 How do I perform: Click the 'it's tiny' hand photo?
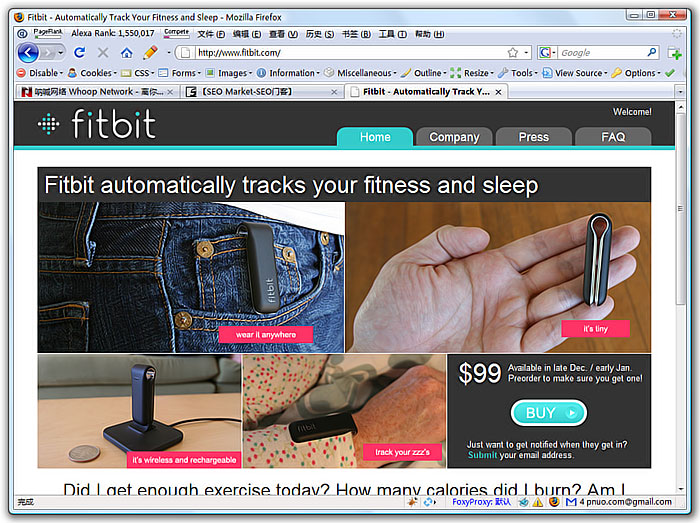click(x=498, y=277)
